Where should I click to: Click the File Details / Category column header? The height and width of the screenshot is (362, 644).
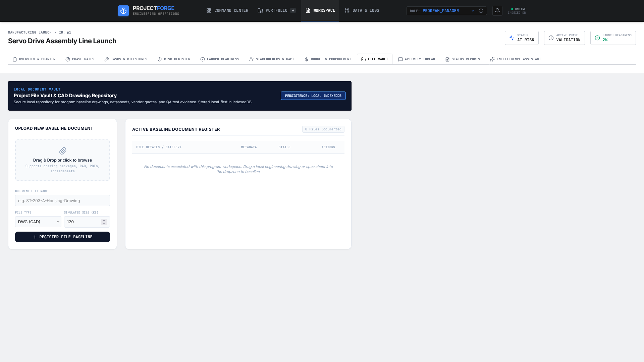click(x=159, y=147)
